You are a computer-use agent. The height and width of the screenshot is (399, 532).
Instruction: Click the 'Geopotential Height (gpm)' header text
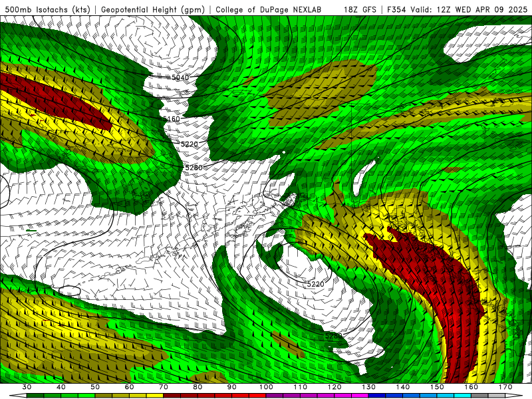coord(153,10)
